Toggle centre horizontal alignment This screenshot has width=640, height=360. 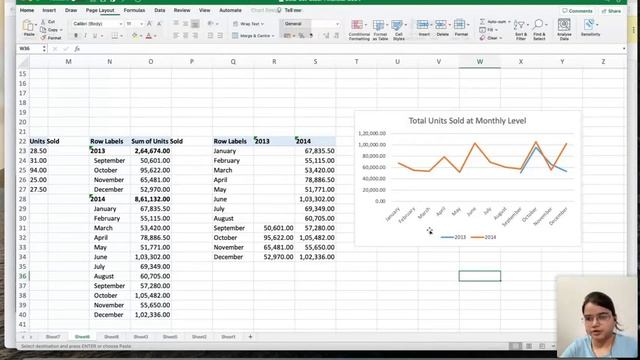(185, 36)
